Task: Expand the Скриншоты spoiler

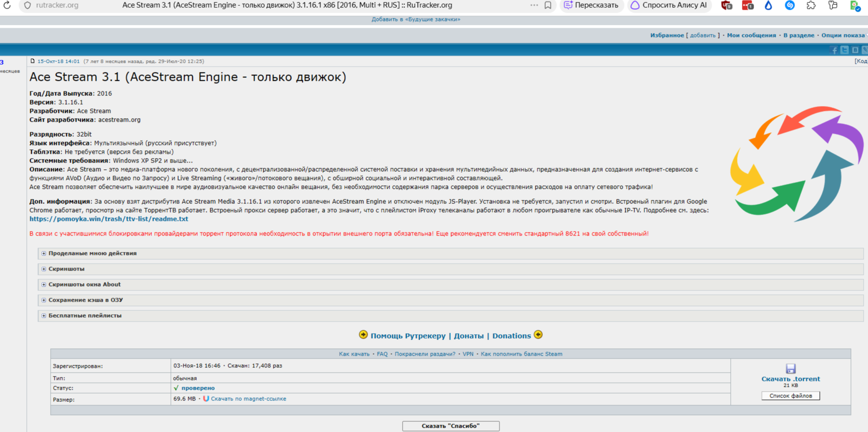Action: 450,269
